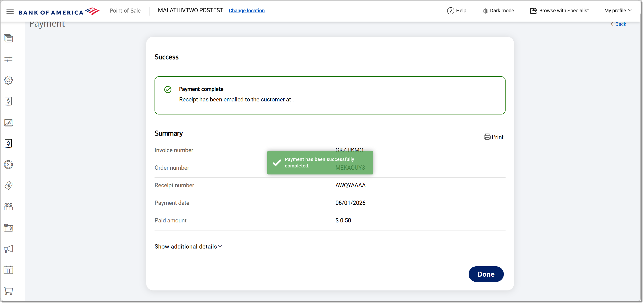The image size is (644, 304).
Task: Open the megaphone sidebar icon
Action: 8,249
